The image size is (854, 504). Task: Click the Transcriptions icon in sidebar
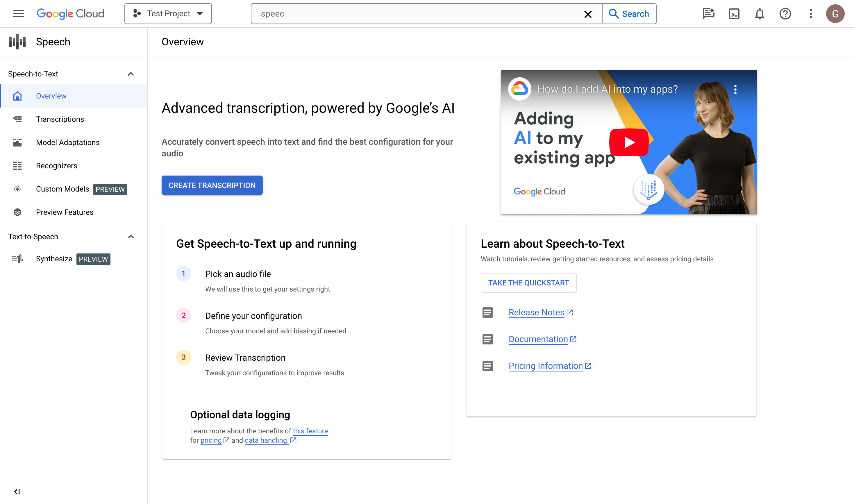[x=17, y=119]
